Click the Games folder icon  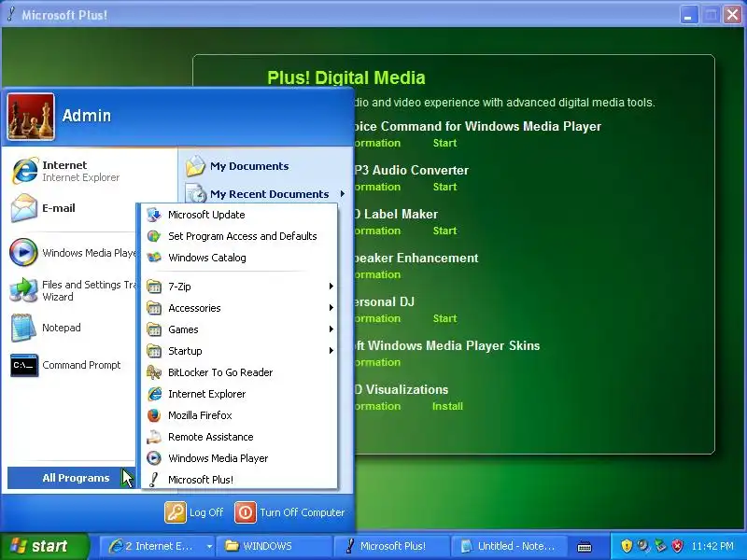[154, 329]
